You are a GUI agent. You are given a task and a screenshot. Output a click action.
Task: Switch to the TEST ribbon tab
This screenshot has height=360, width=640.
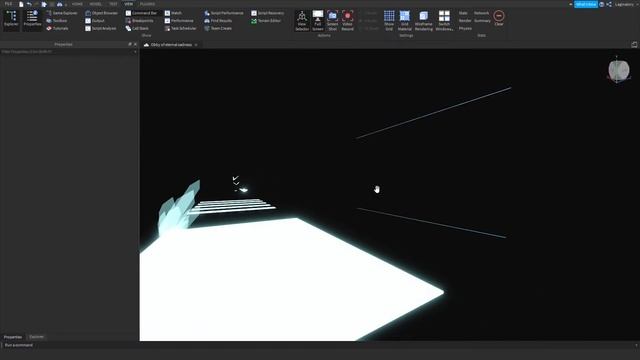tap(113, 4)
